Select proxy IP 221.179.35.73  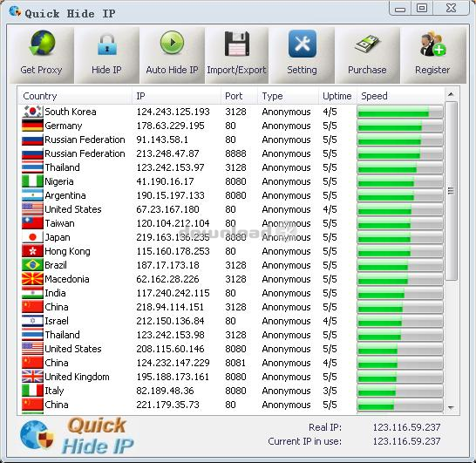pyautogui.click(x=167, y=405)
